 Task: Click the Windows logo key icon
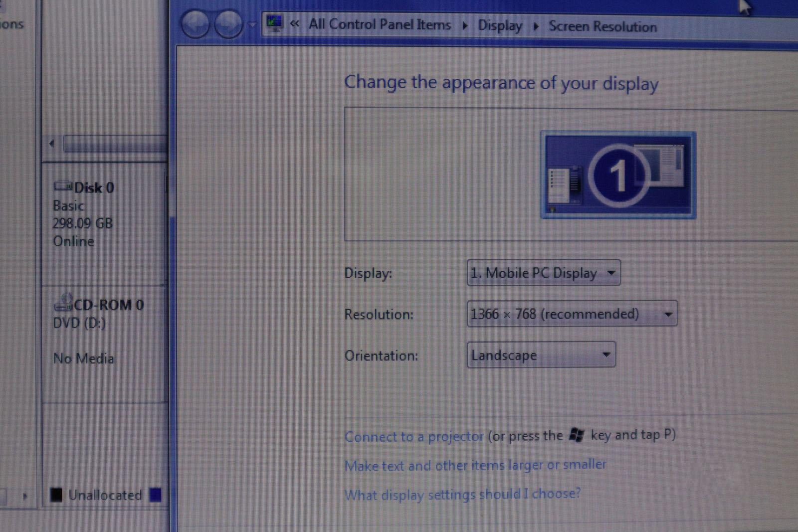coord(577,435)
